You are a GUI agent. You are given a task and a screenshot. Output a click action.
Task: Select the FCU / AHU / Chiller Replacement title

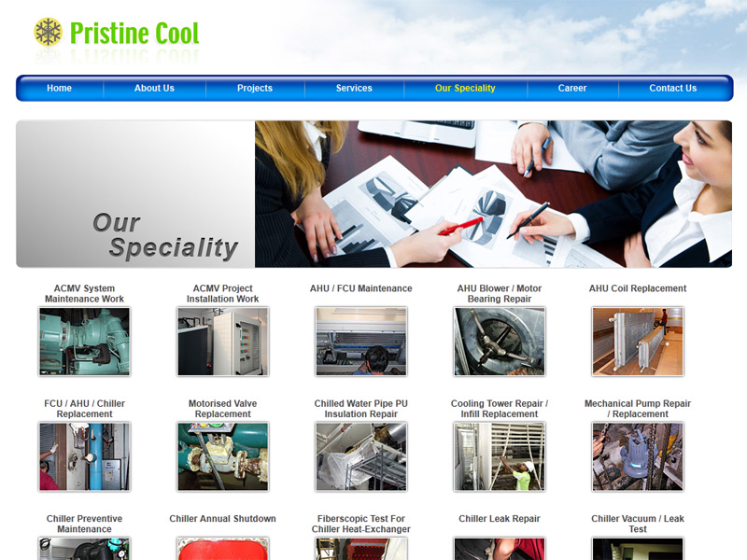[x=84, y=409]
